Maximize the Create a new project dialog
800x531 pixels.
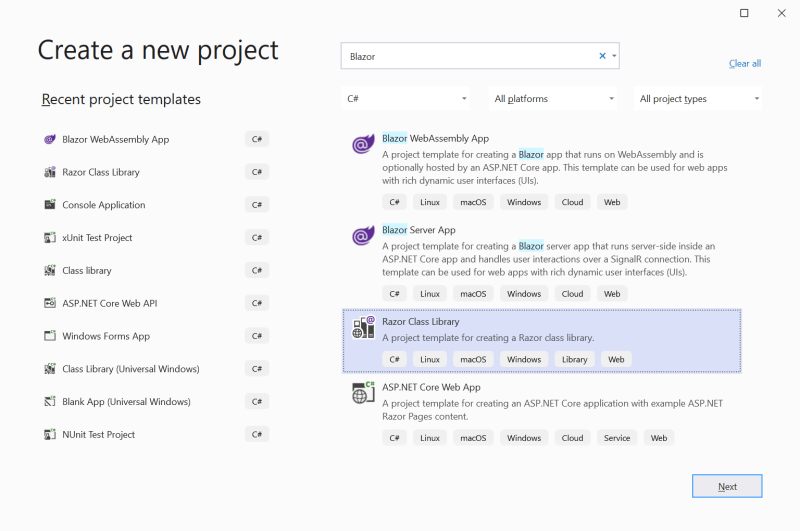pyautogui.click(x=744, y=13)
